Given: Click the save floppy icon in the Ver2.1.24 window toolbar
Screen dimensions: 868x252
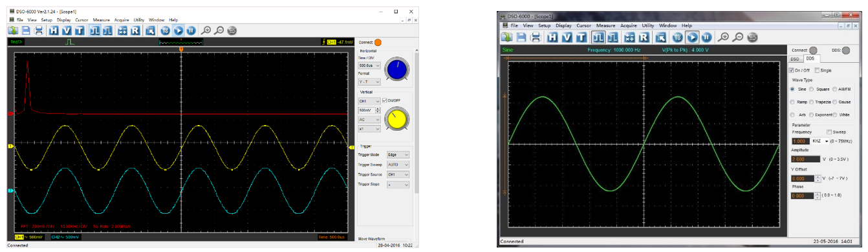Looking at the screenshot, I should 26,30.
